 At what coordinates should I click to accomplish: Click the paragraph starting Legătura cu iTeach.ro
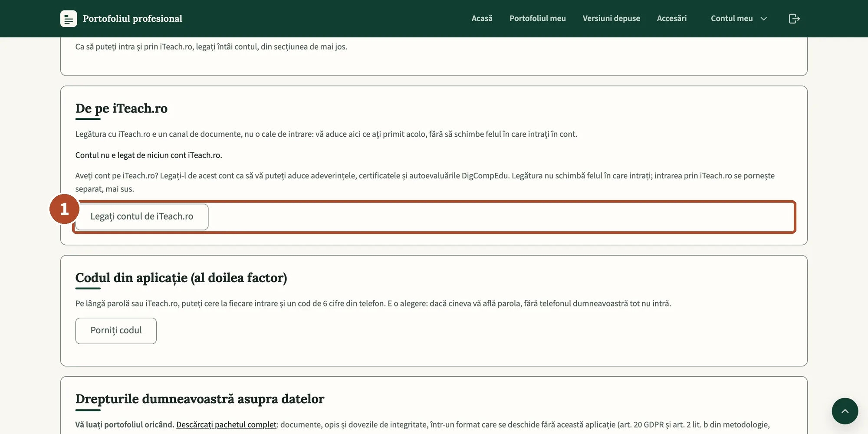(326, 134)
